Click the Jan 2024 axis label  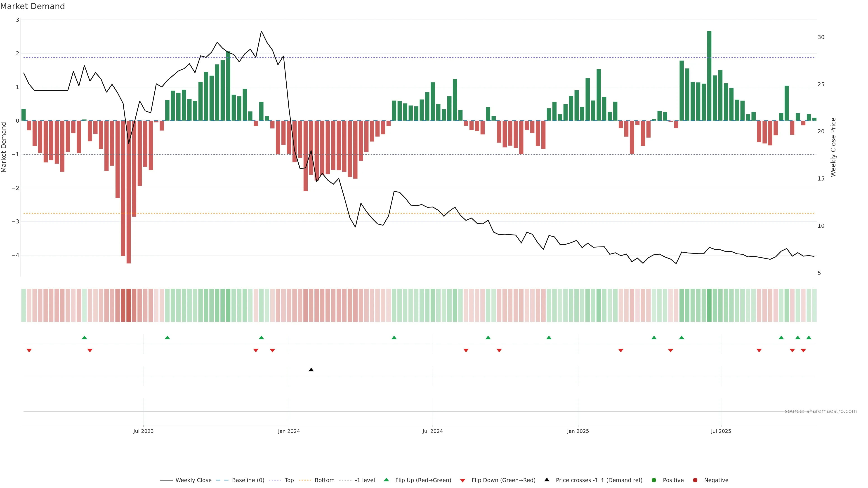point(289,431)
